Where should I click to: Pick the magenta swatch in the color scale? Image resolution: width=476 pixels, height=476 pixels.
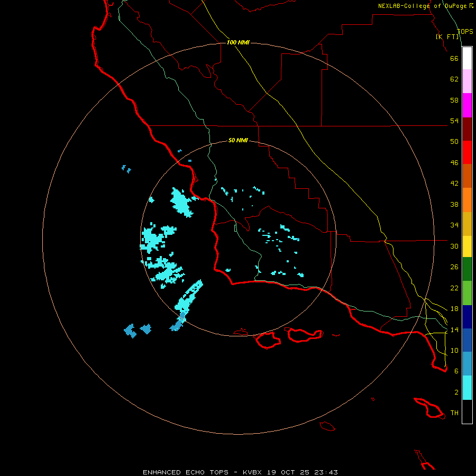point(467,105)
